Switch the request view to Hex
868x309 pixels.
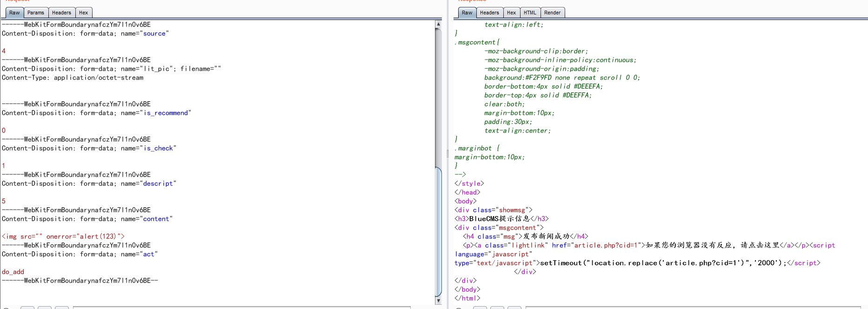(x=84, y=13)
